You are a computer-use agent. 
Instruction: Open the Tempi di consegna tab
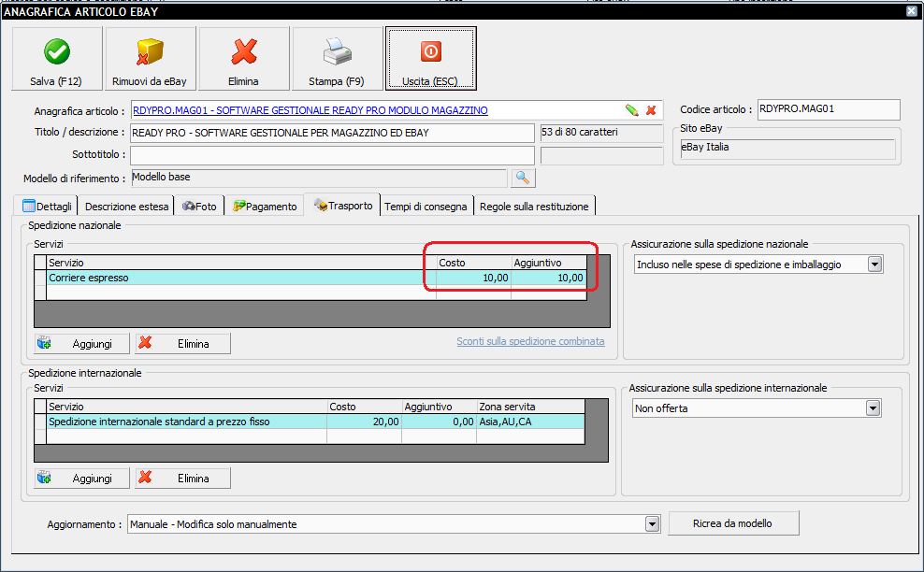[x=426, y=207]
